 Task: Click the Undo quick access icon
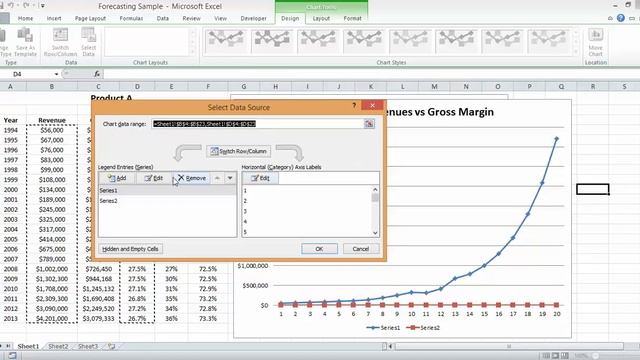pos(11,6)
